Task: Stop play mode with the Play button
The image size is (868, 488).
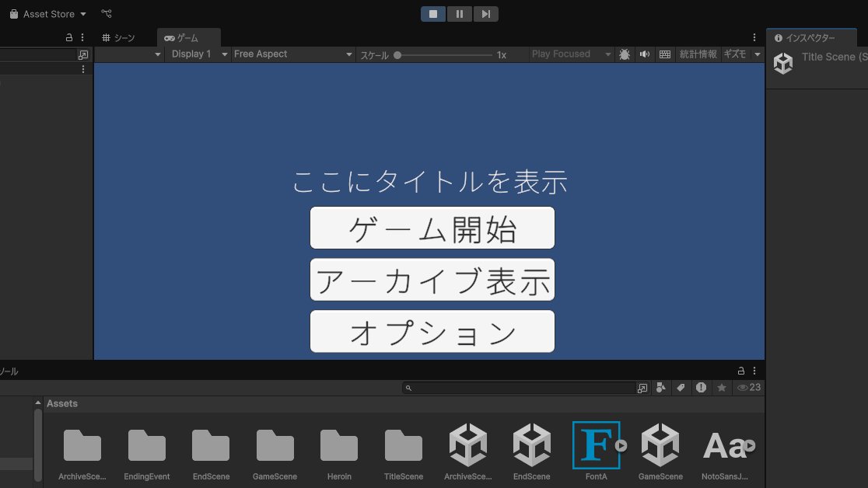Action: (x=433, y=14)
